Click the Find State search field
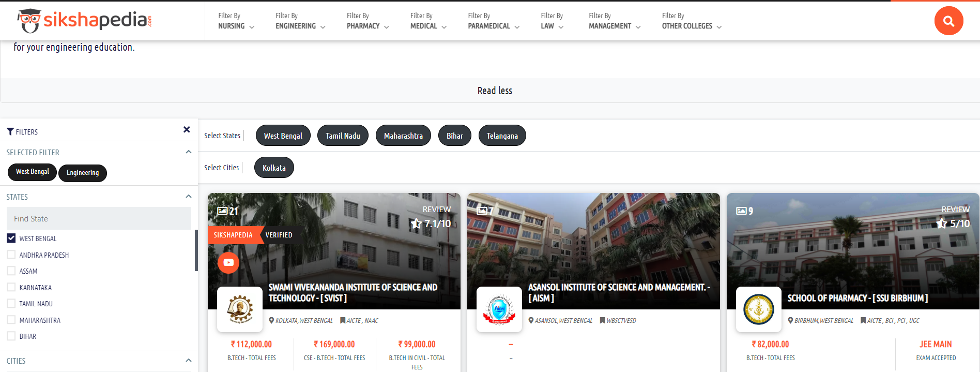This screenshot has height=372, width=980. click(99, 218)
